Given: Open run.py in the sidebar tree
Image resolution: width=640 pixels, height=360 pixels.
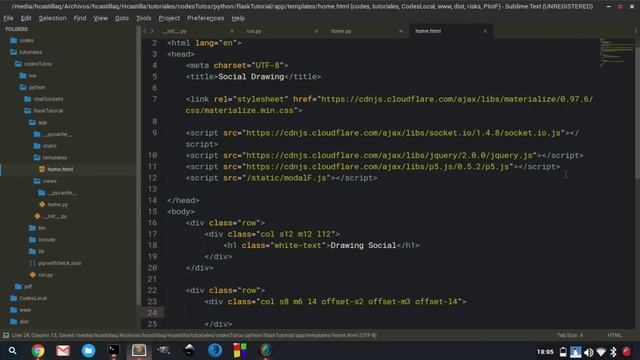Looking at the screenshot, I should [x=42, y=275].
